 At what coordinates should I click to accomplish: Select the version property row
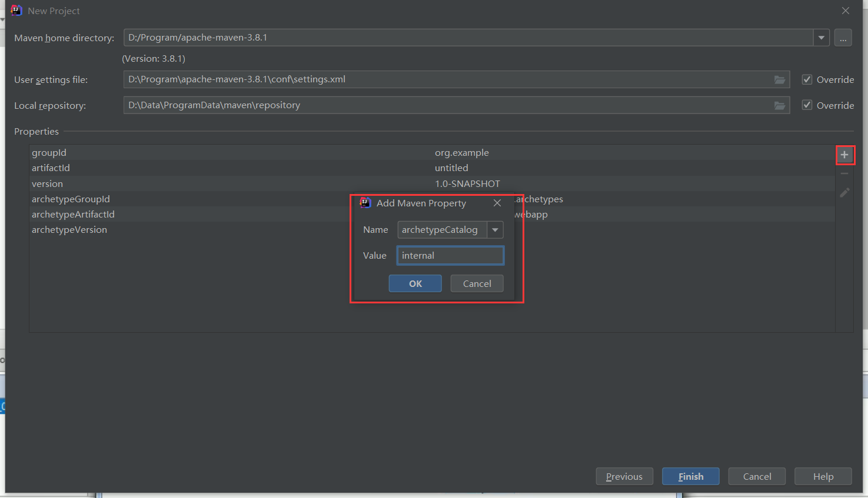pos(432,183)
